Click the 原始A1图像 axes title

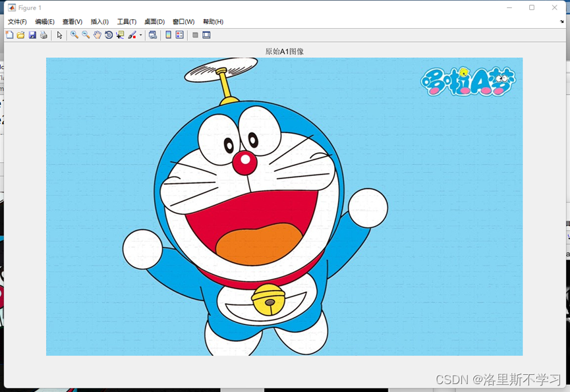[284, 51]
